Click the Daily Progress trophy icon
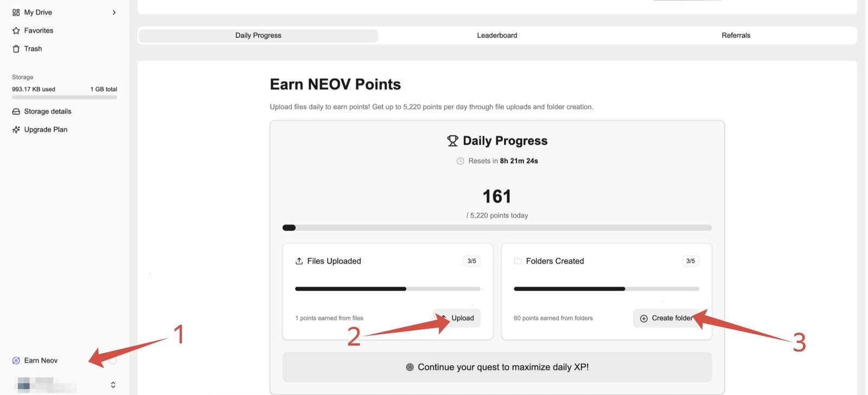This screenshot has height=395, width=868. pos(452,141)
